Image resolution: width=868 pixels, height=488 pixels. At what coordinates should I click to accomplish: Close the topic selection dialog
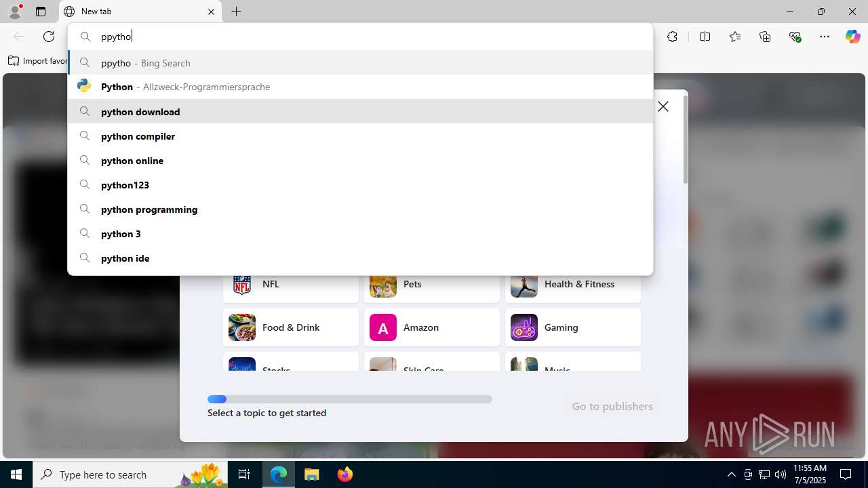(663, 106)
